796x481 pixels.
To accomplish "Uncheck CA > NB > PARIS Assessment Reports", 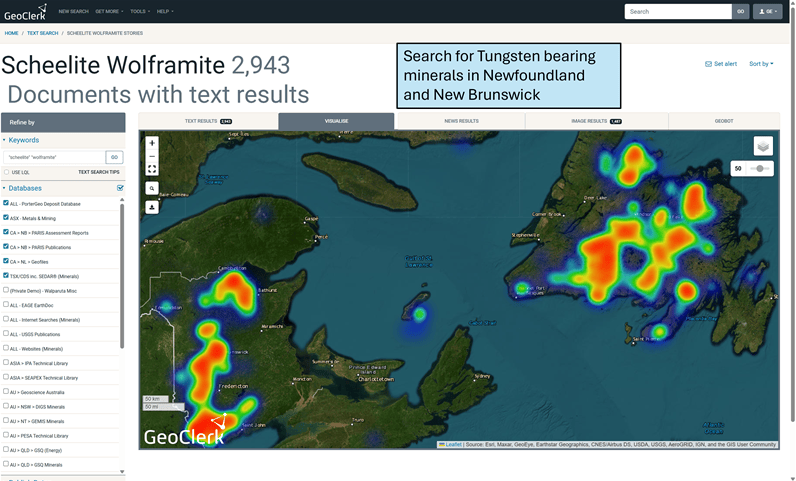I will 6,232.
